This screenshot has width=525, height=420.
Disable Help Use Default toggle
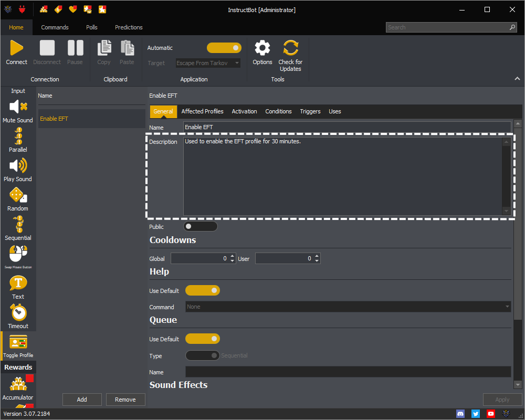203,290
